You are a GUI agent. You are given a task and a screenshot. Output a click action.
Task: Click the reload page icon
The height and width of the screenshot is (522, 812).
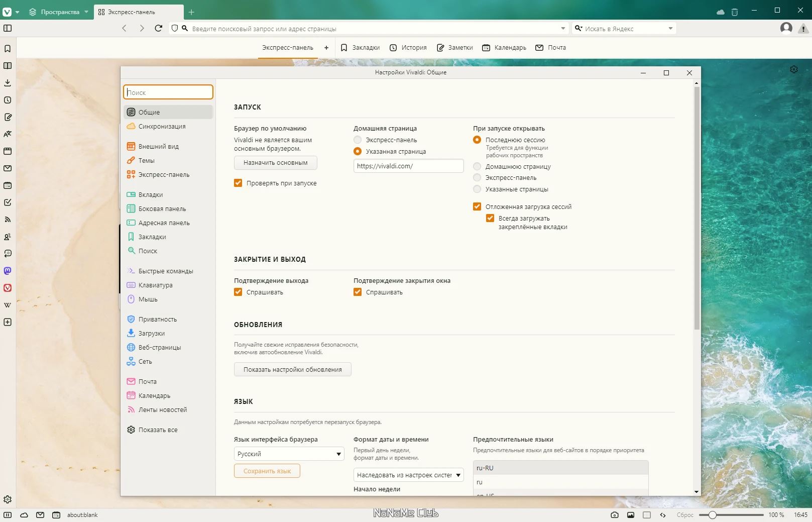[159, 29]
